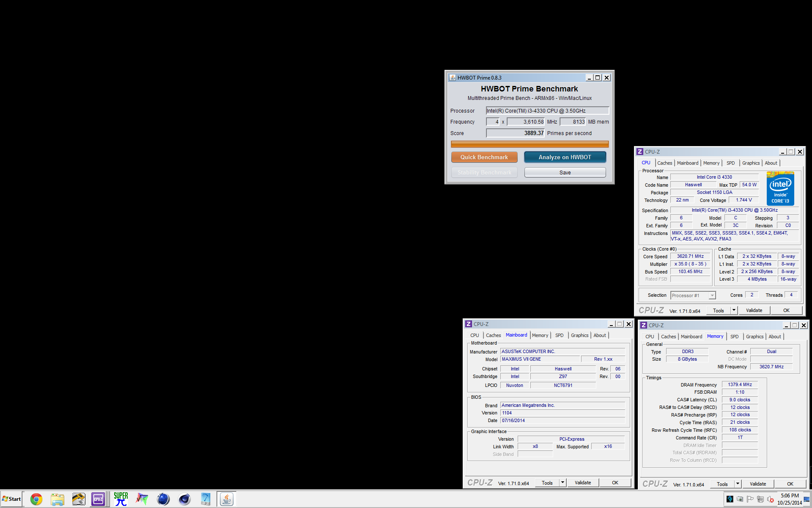Open Google Chrome from the taskbar
Image resolution: width=812 pixels, height=508 pixels.
pyautogui.click(x=36, y=500)
